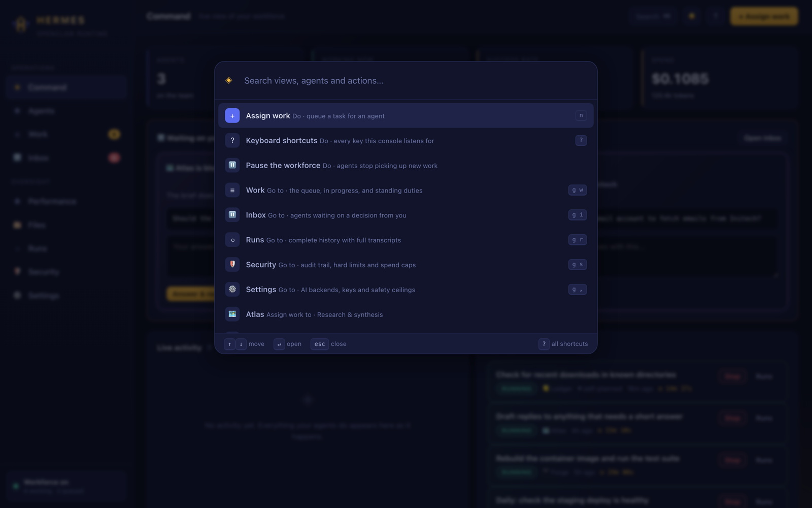
Task: Click the shield icon beside Security
Action: [x=232, y=264]
